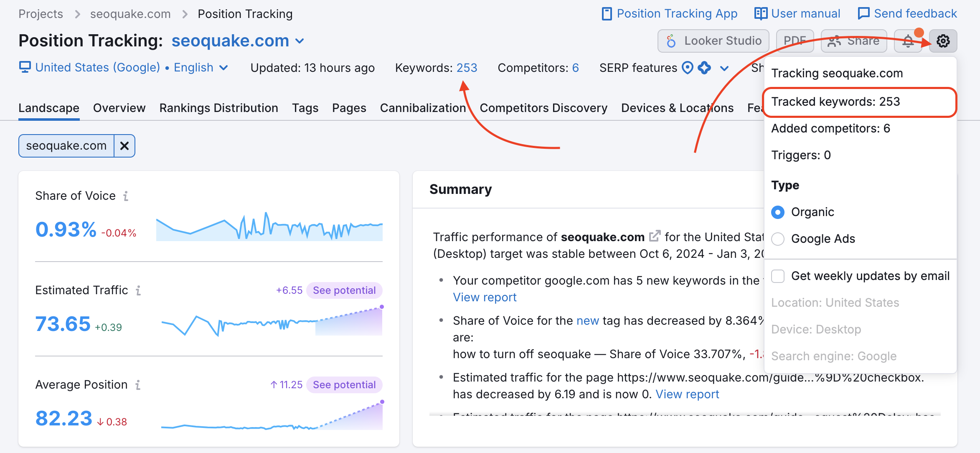Click the Updated: 13 hours ago text
Viewport: 980px width, 453px height.
pos(312,68)
